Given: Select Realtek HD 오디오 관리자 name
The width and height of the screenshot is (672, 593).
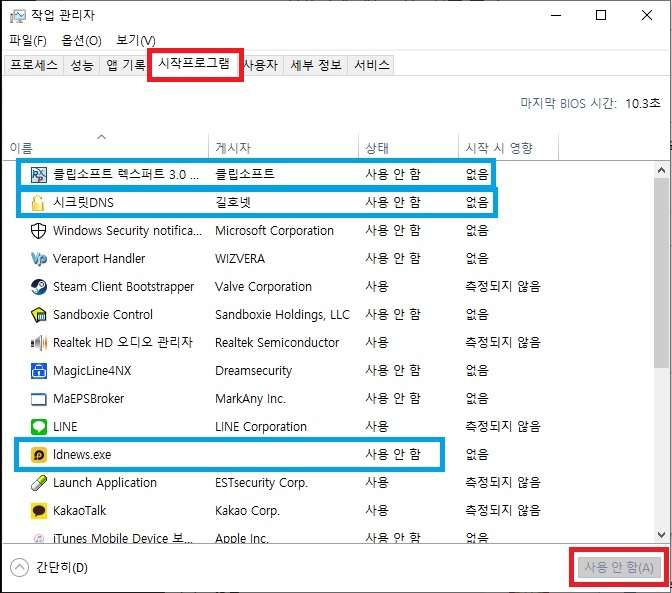Looking at the screenshot, I should coord(123,343).
